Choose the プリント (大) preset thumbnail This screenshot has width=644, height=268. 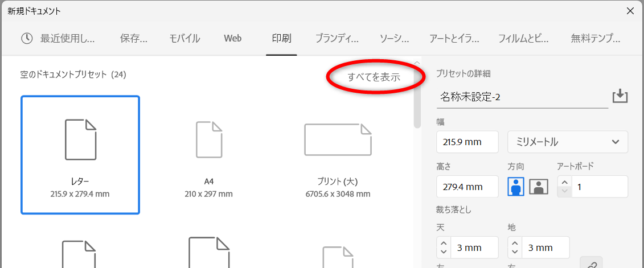(338, 139)
